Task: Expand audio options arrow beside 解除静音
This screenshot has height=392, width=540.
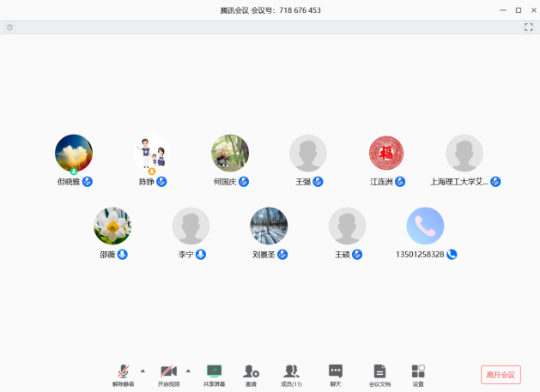Action: click(x=143, y=371)
